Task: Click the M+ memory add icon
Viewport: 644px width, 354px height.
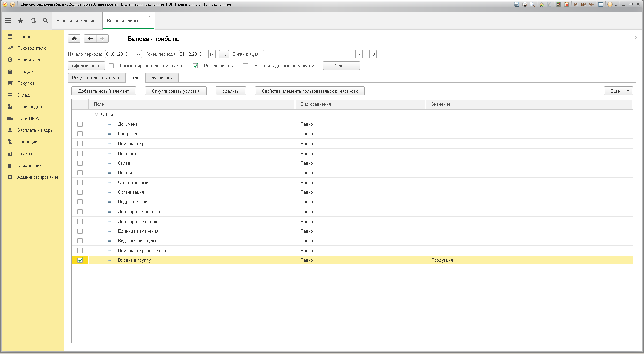Action: point(583,4)
